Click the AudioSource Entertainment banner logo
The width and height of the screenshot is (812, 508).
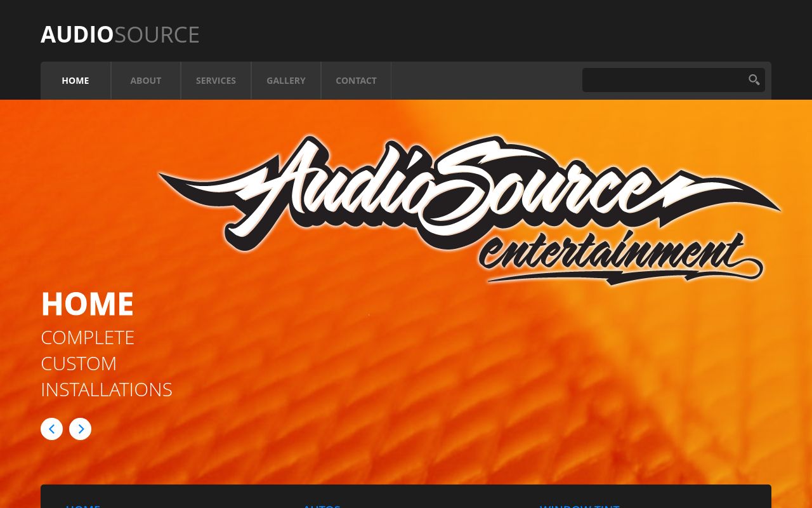469,210
